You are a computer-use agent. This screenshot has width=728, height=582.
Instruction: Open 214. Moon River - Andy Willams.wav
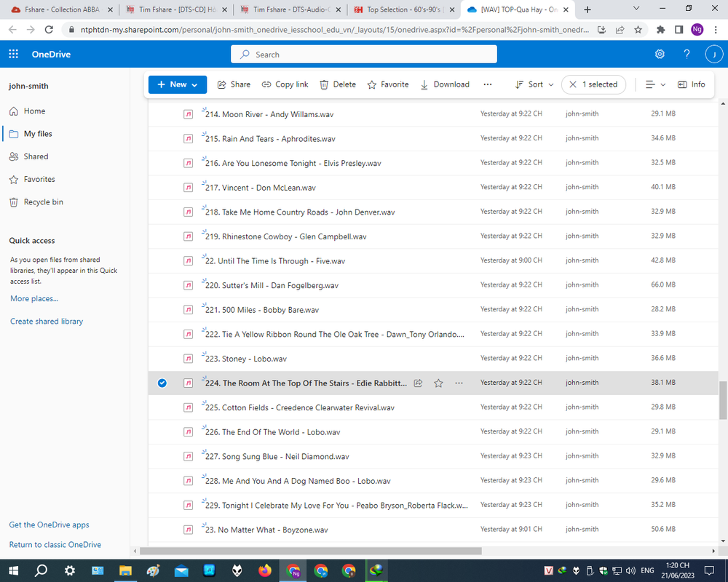pyautogui.click(x=269, y=114)
